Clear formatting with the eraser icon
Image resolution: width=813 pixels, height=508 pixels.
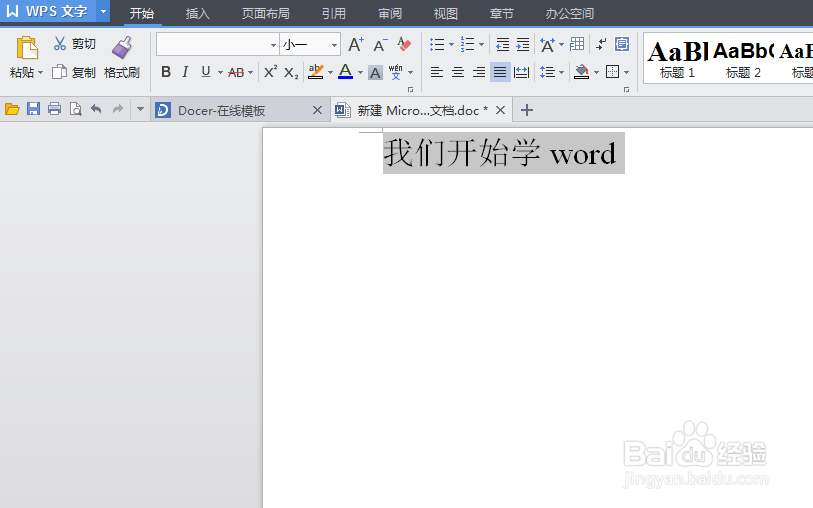pyautogui.click(x=404, y=45)
